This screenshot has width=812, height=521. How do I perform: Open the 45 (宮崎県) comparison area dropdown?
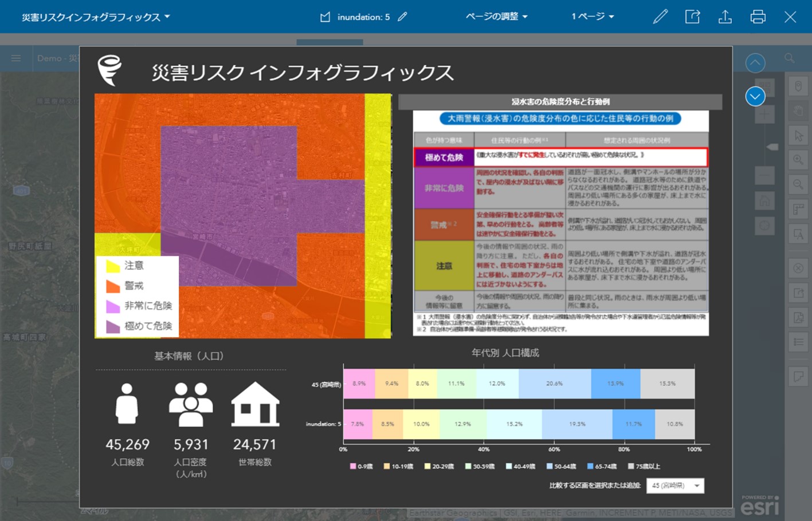[675, 486]
